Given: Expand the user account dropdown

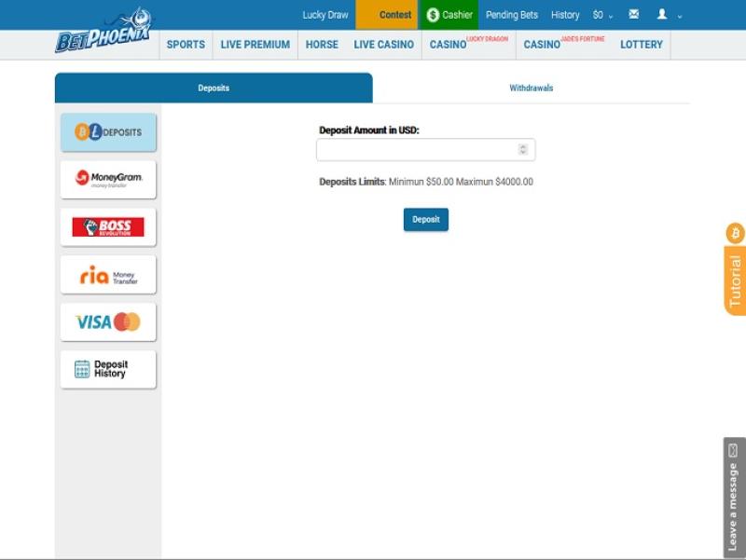Looking at the screenshot, I should [x=668, y=15].
